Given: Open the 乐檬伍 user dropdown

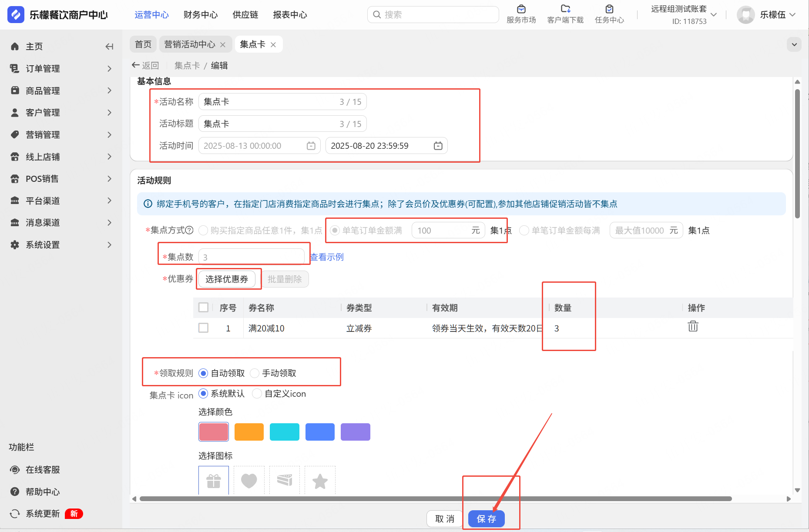Looking at the screenshot, I should (x=792, y=15).
